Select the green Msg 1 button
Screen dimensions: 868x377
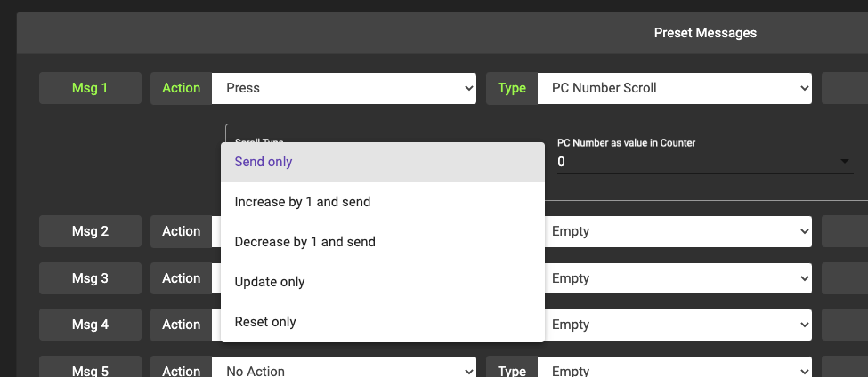tap(90, 88)
